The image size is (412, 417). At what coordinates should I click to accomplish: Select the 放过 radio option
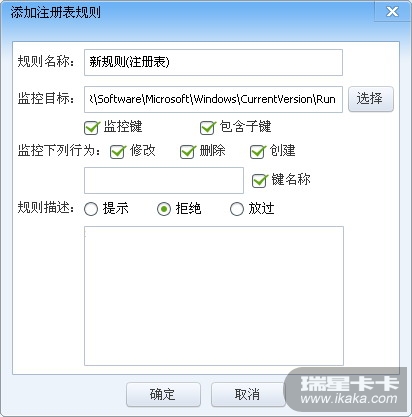tap(237, 209)
